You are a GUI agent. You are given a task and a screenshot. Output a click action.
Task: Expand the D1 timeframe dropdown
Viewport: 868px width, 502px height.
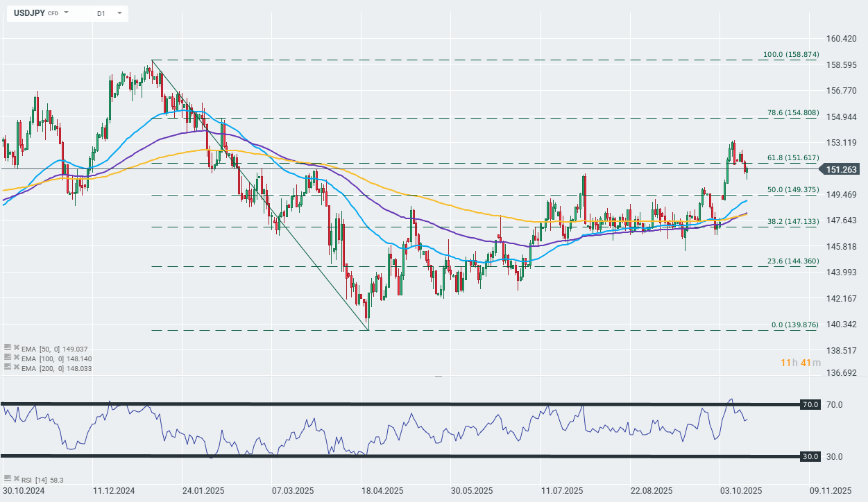120,13
